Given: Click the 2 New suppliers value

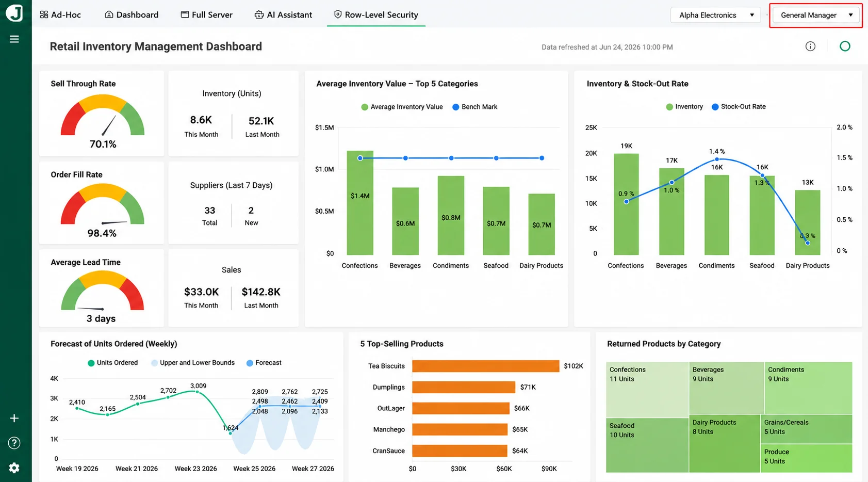Looking at the screenshot, I should (251, 211).
